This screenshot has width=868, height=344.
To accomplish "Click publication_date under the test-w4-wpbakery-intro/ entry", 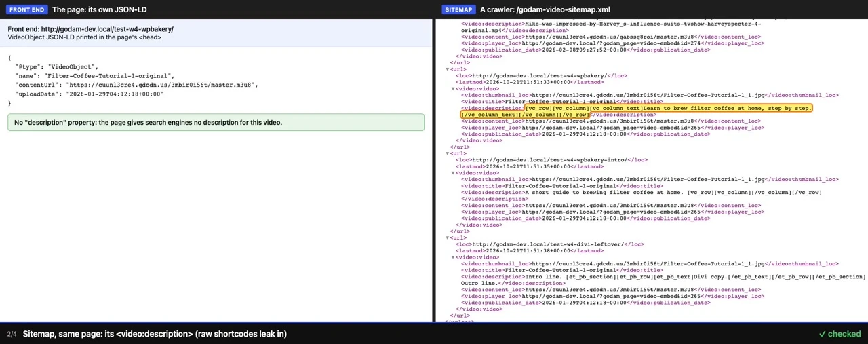I will point(586,218).
